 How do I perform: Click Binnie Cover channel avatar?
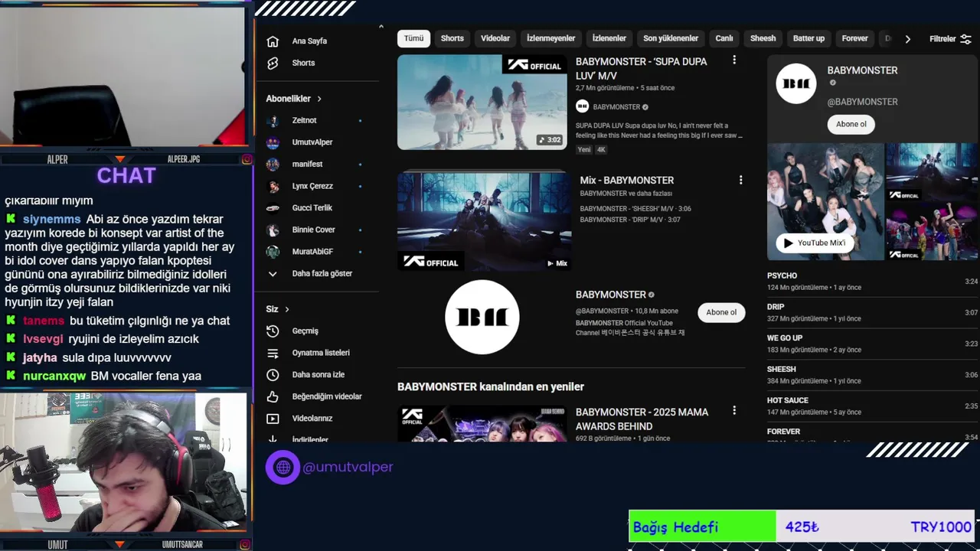(273, 230)
